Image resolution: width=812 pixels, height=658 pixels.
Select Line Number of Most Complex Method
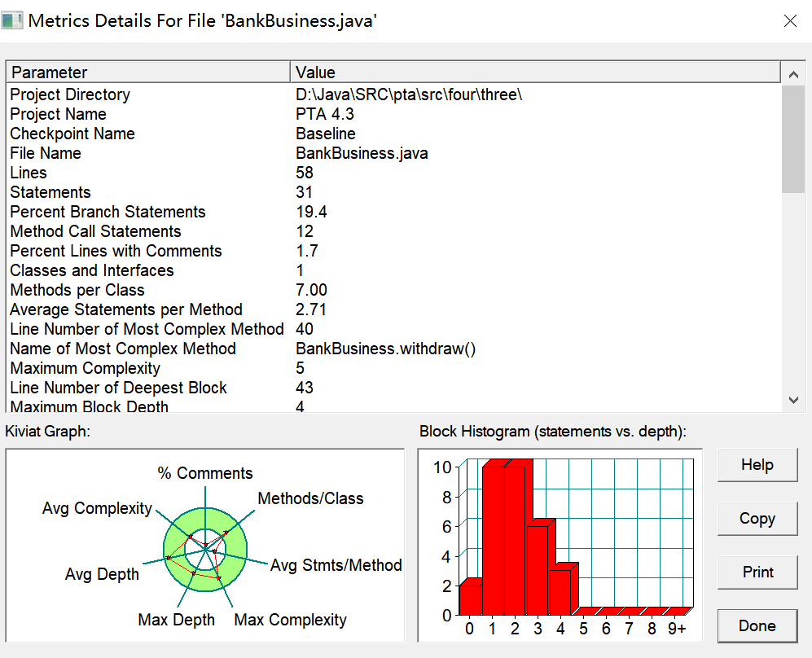coord(393,329)
